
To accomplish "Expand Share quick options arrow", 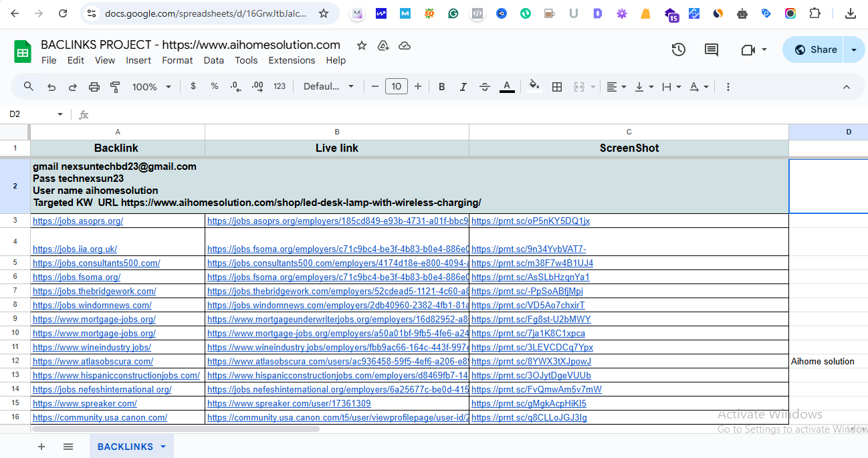I will pyautogui.click(x=853, y=49).
